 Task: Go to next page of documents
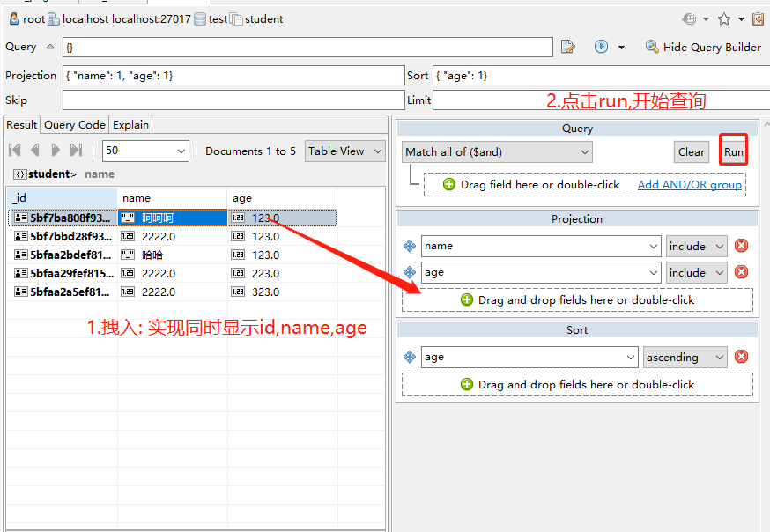(53, 151)
